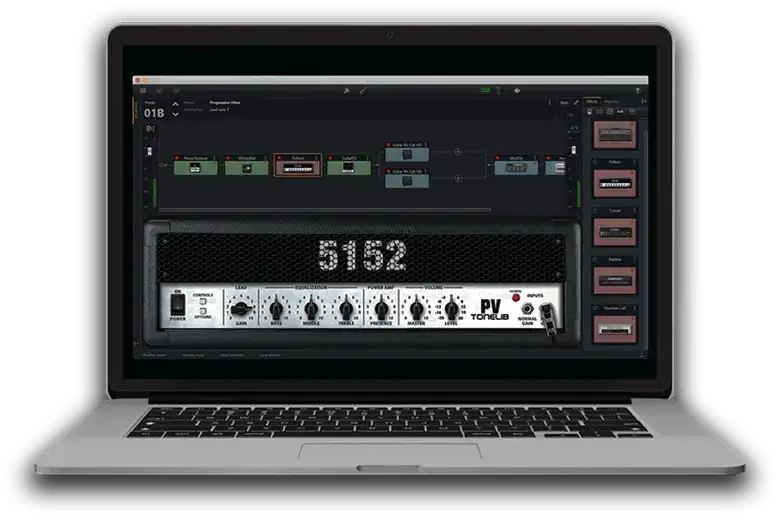This screenshot has height=519, width=780.
Task: Click the pencil edit icon beside Sync
Action: click(x=576, y=103)
